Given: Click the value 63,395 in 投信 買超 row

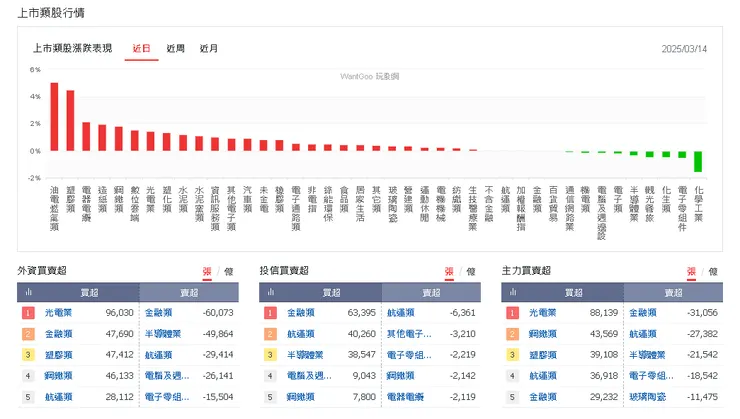Looking at the screenshot, I should [362, 312].
